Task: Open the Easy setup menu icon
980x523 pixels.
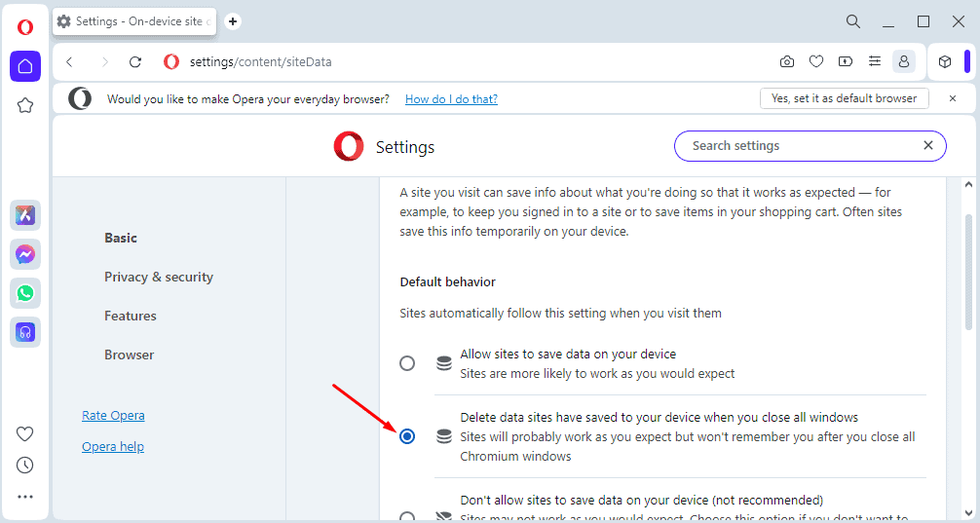Action: click(x=875, y=61)
